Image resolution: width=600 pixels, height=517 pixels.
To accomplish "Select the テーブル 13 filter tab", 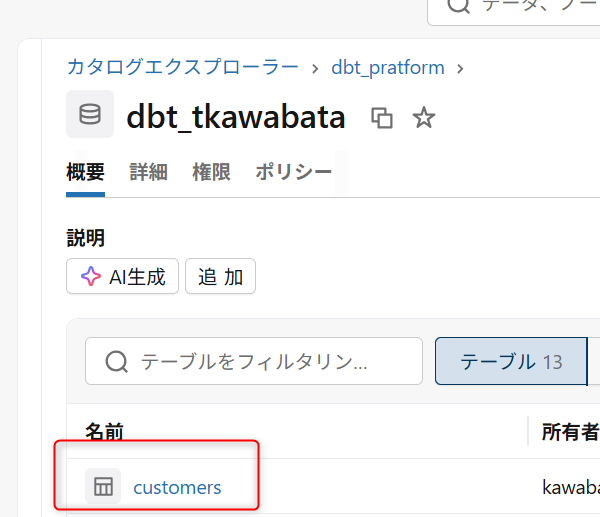I will (510, 361).
